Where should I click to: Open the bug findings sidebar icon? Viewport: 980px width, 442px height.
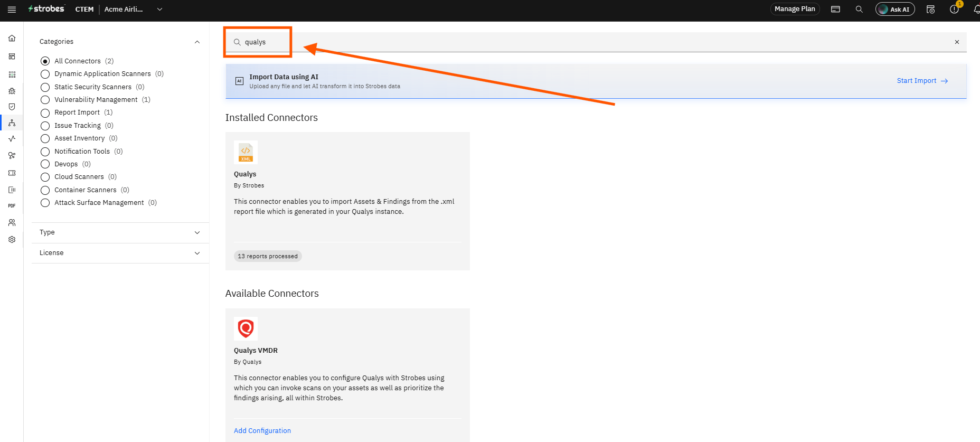[12, 91]
